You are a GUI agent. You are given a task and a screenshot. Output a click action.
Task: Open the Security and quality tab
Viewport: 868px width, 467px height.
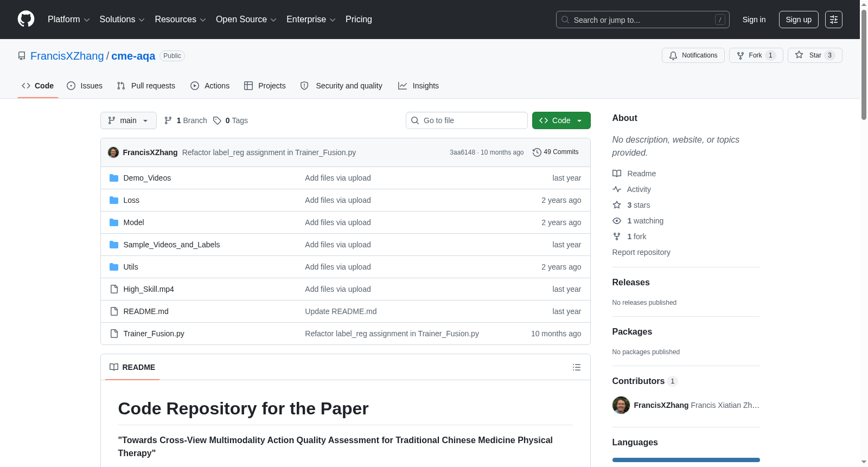coord(341,86)
